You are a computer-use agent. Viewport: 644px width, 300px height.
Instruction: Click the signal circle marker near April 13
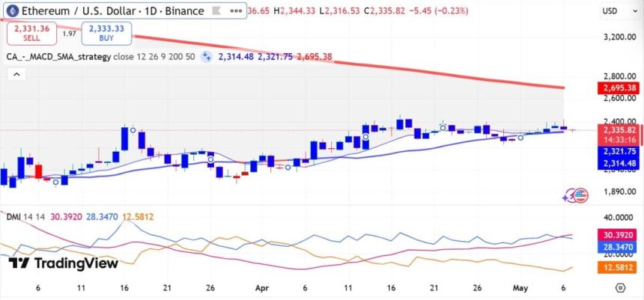365,137
